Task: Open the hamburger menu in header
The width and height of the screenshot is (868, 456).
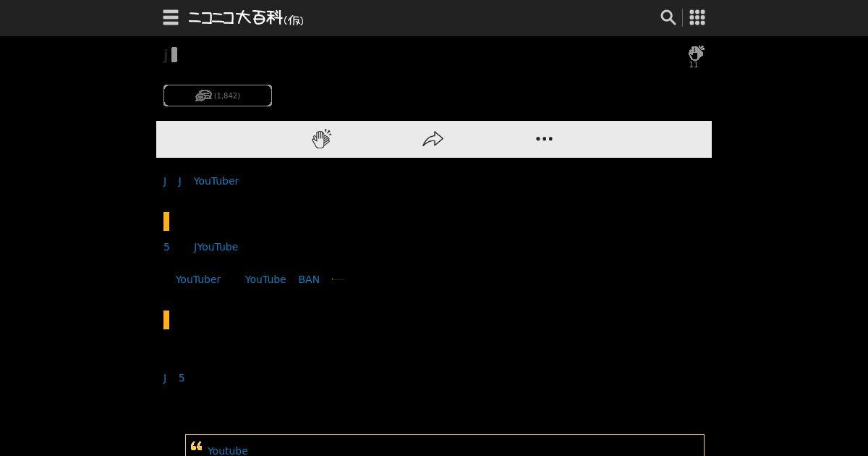Action: [171, 17]
